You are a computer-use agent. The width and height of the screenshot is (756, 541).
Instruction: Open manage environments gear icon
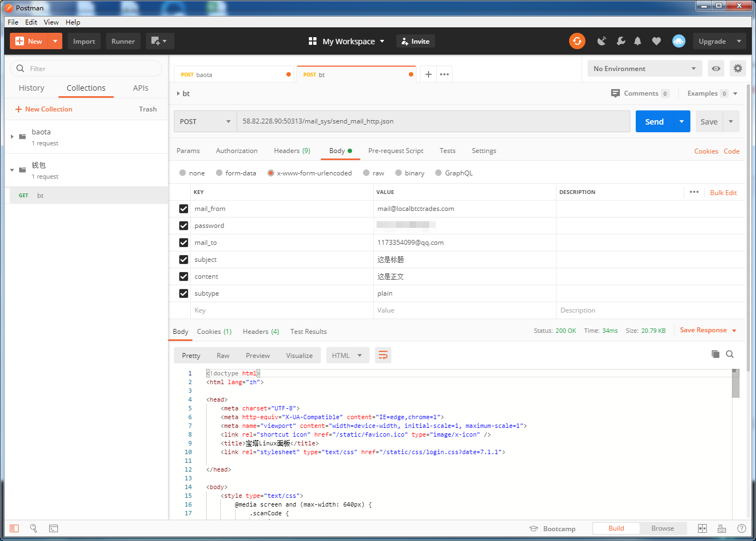click(x=737, y=68)
